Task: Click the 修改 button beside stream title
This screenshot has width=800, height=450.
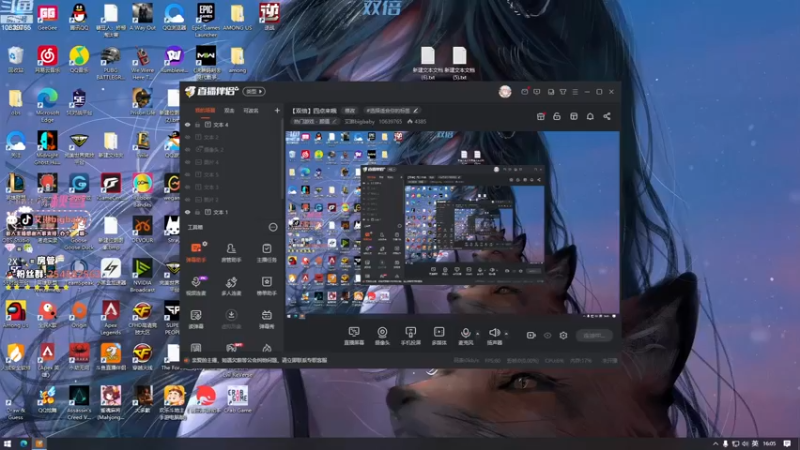Action: point(349,111)
